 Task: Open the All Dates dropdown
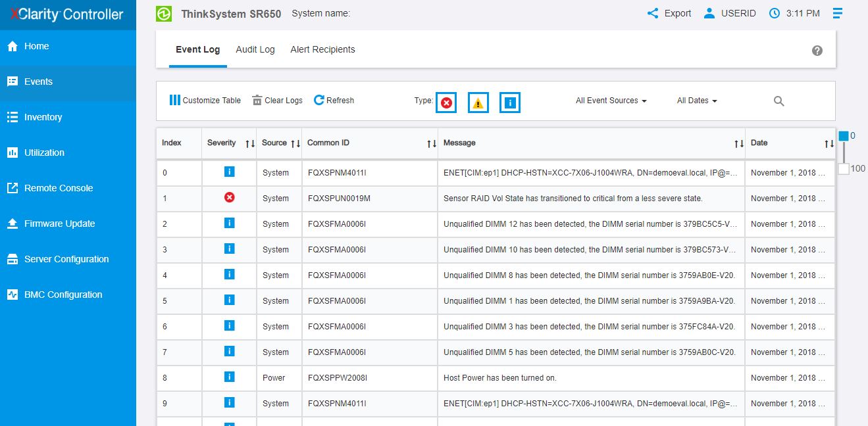[x=696, y=101]
